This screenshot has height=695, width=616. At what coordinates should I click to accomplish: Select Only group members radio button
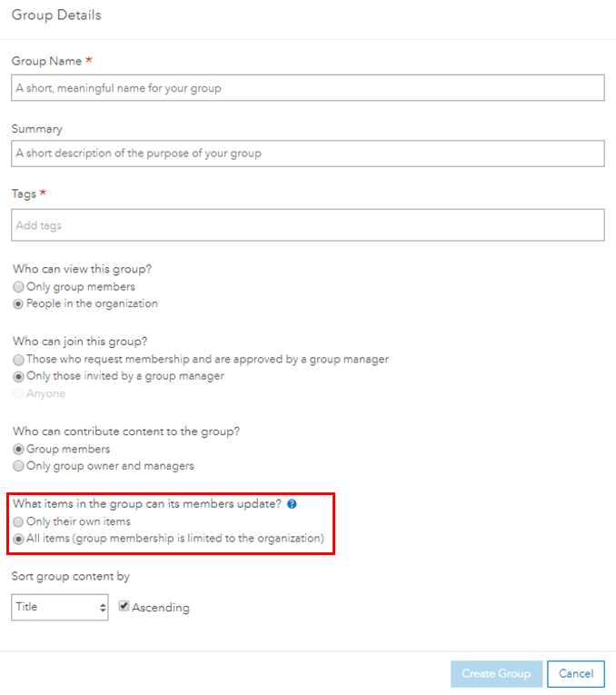[x=18, y=287]
